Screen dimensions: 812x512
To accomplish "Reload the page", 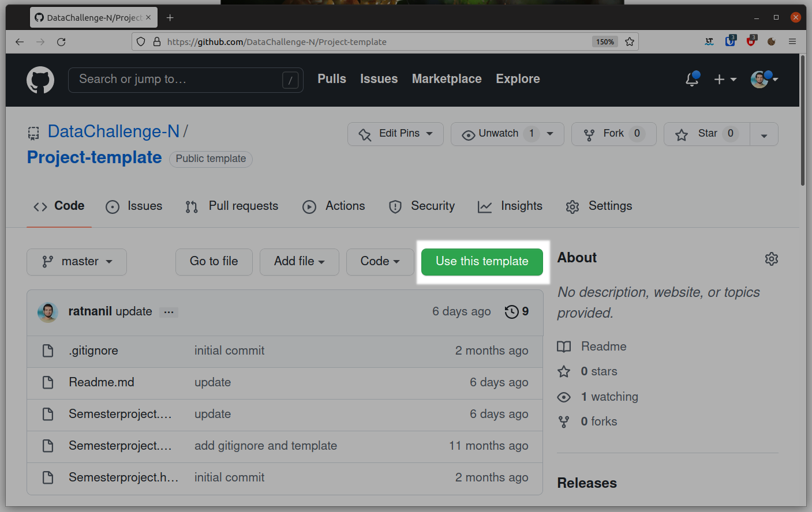I will click(61, 42).
